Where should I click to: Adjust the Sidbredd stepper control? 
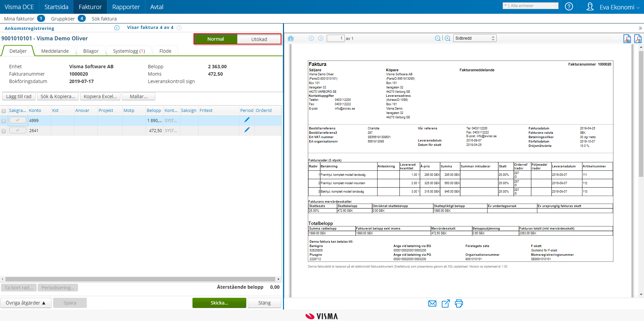tap(492, 38)
